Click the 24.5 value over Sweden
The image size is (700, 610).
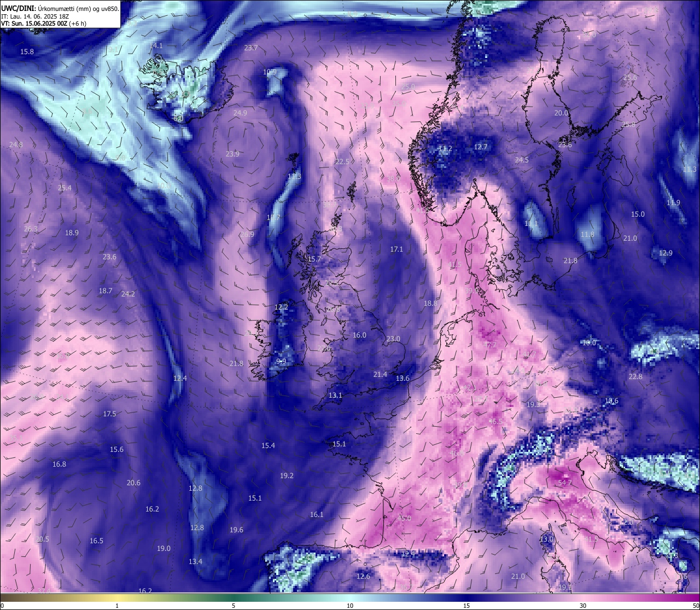(x=522, y=160)
